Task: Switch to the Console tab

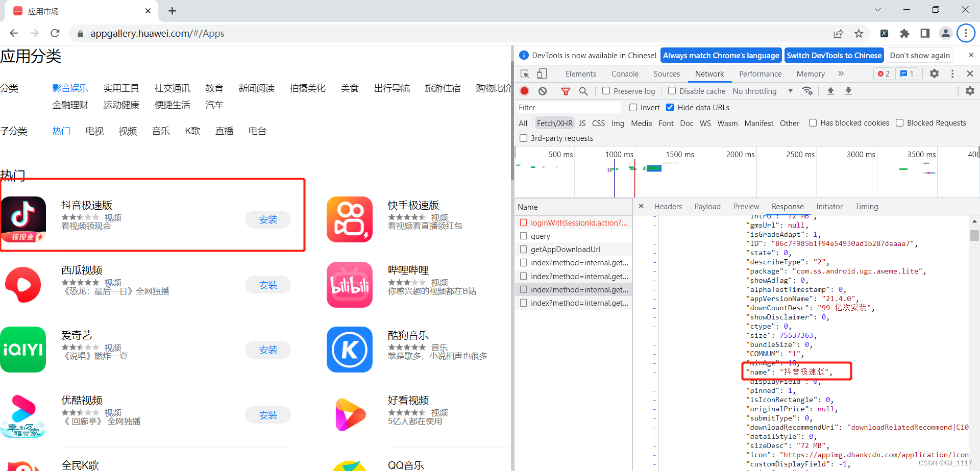Action: (625, 74)
